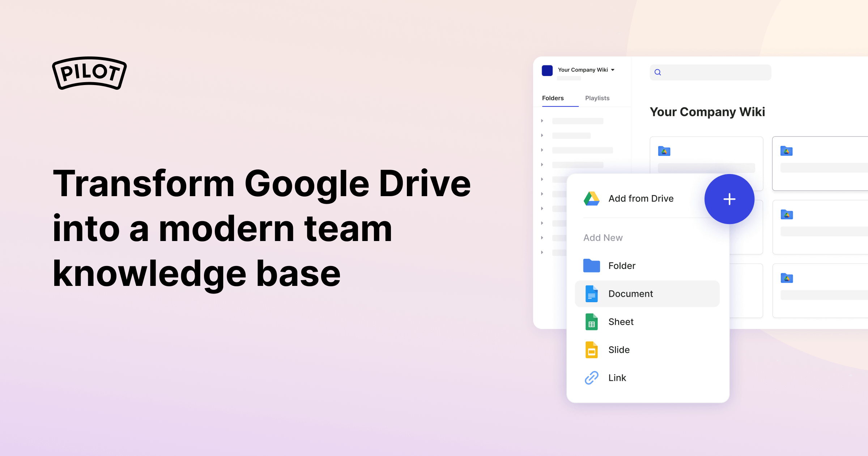
Task: Add a new Link
Action: click(x=647, y=378)
